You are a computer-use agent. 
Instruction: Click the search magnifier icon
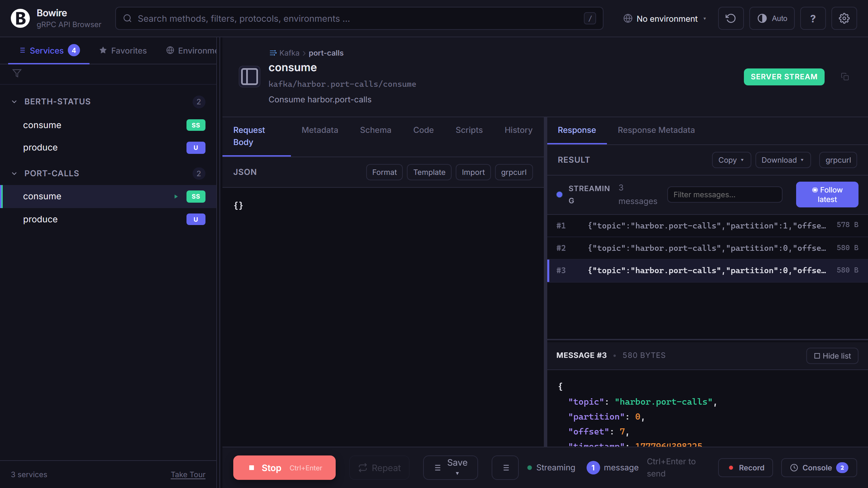[127, 18]
